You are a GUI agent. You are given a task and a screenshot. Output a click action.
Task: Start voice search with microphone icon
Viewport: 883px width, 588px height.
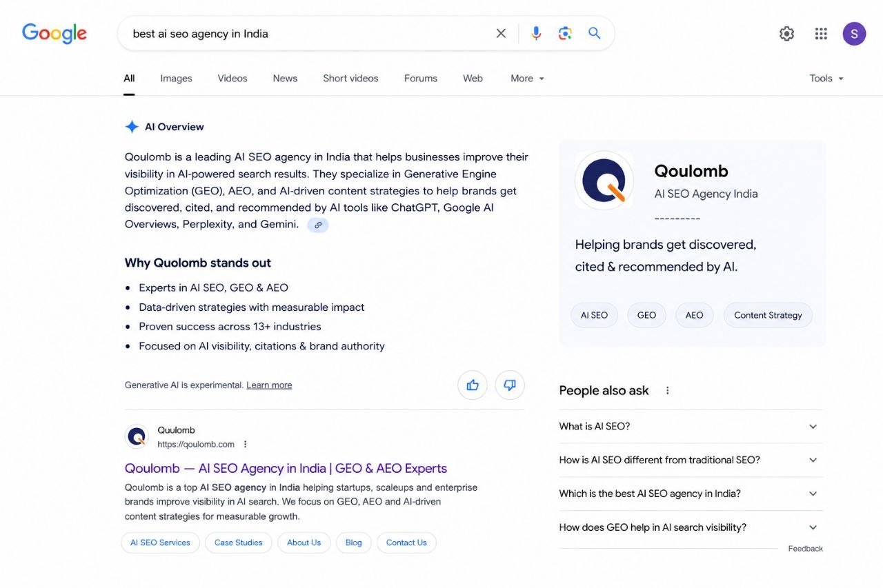click(x=536, y=33)
